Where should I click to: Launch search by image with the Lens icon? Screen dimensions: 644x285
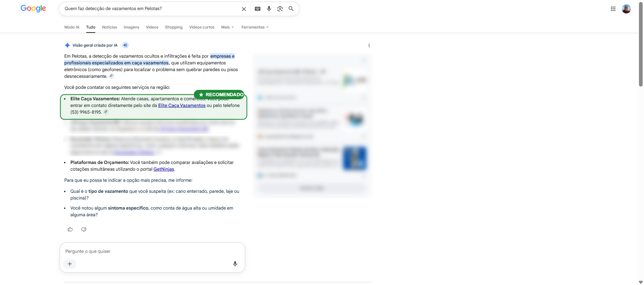pos(280,9)
